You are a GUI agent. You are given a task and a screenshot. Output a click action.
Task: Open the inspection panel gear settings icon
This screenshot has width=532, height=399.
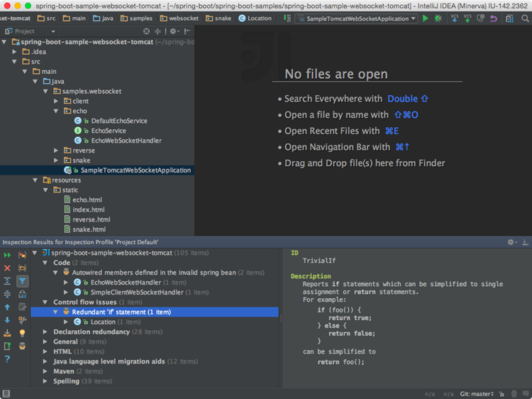pyautogui.click(x=511, y=242)
